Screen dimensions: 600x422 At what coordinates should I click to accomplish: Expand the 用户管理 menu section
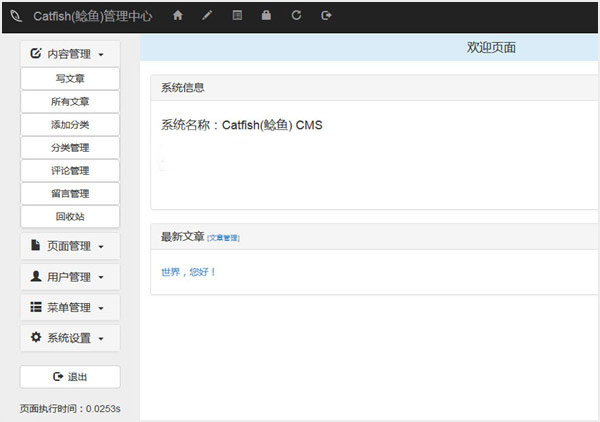pos(70,277)
